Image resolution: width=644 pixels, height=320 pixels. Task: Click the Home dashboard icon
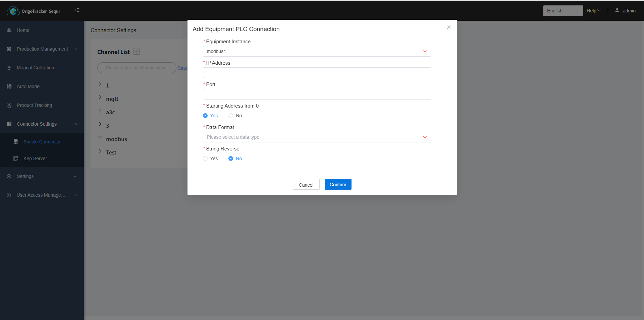click(x=9, y=30)
